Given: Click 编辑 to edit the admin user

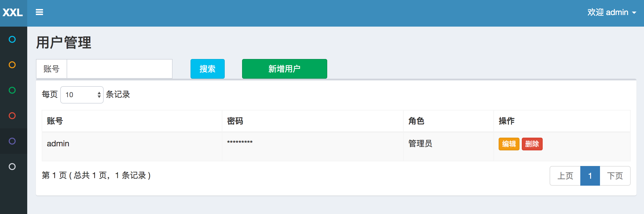Looking at the screenshot, I should point(509,144).
